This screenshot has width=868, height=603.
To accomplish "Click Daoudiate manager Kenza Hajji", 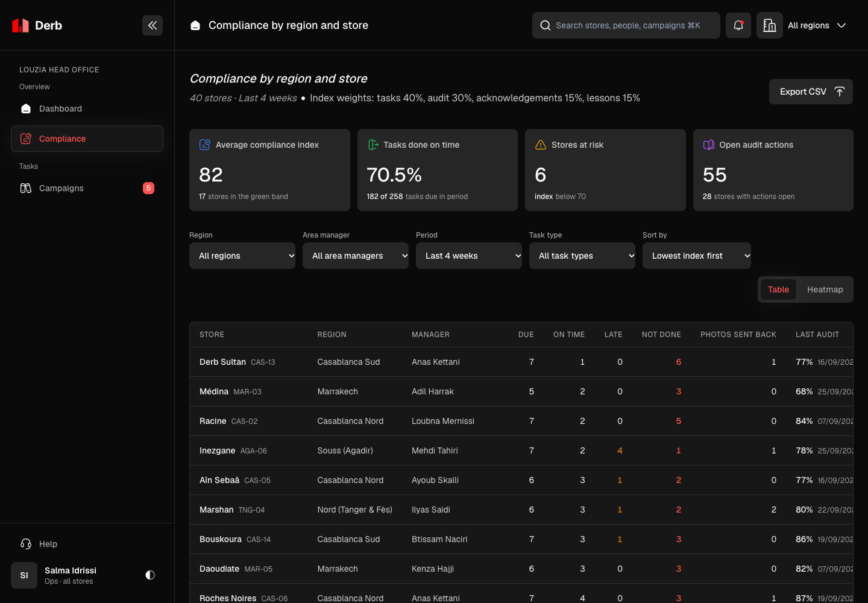I will [x=433, y=569].
